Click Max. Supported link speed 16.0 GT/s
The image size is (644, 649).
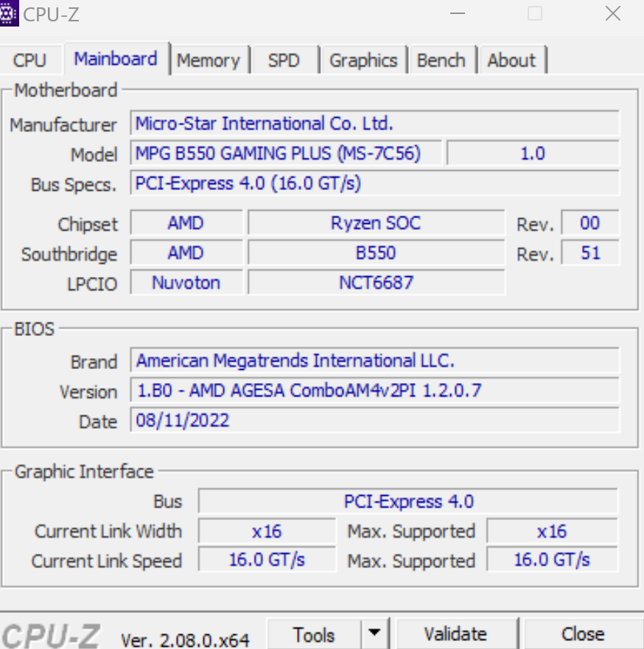coord(552,560)
